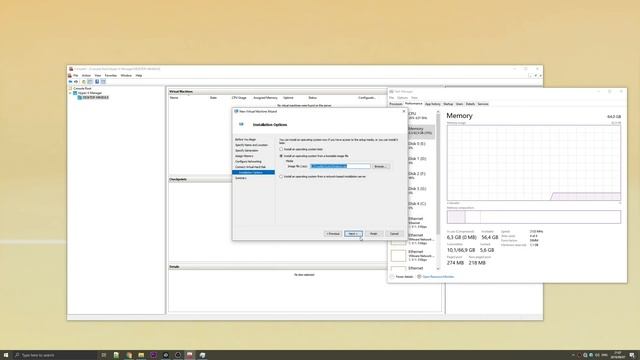Click the Memory composition bar
Screen dimensions: 640x360
(x=534, y=217)
